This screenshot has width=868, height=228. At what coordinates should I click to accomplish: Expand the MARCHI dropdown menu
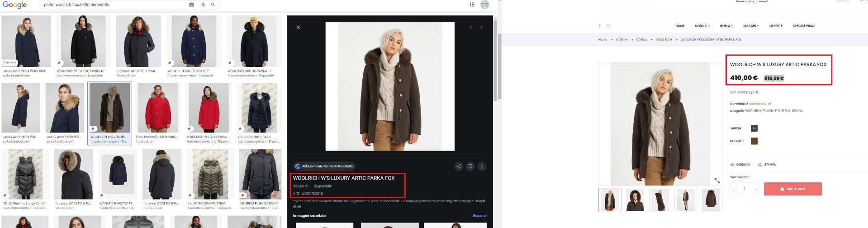[751, 26]
